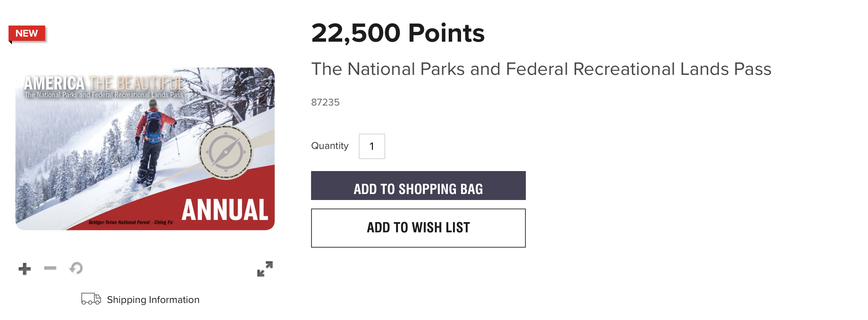Click the ANNUAL text on the pass card
This screenshot has height=320, width=868.
pos(225,209)
